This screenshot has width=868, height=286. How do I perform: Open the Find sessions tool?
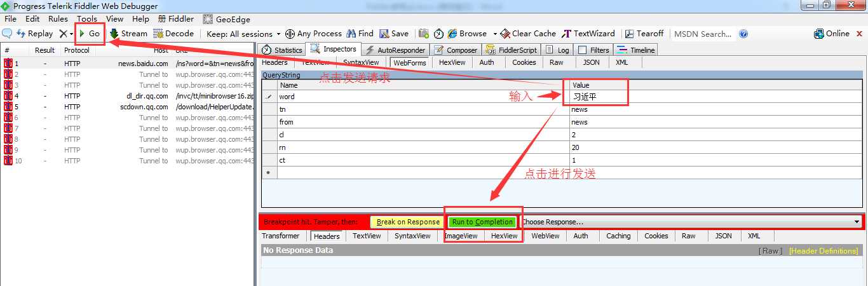pyautogui.click(x=360, y=34)
